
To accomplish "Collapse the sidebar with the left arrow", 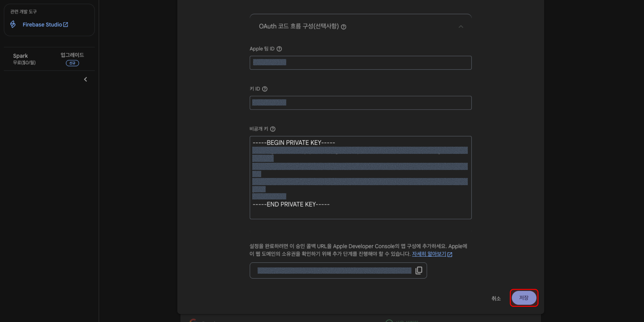I will tap(86, 79).
